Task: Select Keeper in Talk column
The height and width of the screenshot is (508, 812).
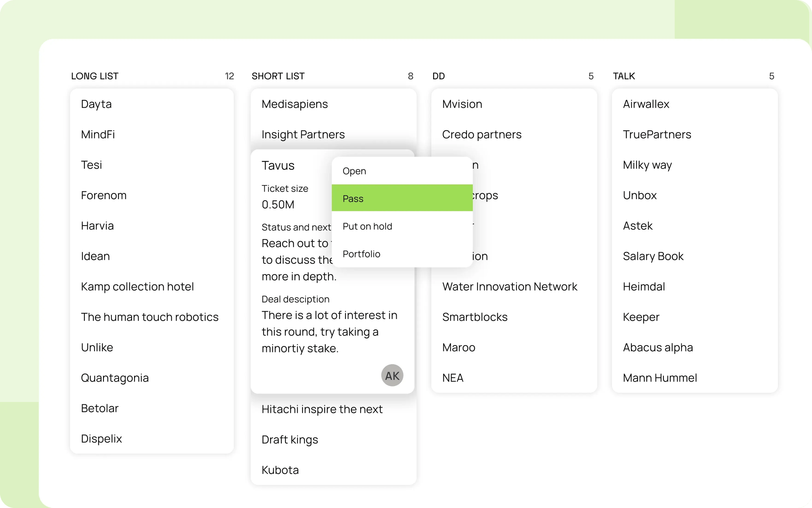Action: point(641,317)
